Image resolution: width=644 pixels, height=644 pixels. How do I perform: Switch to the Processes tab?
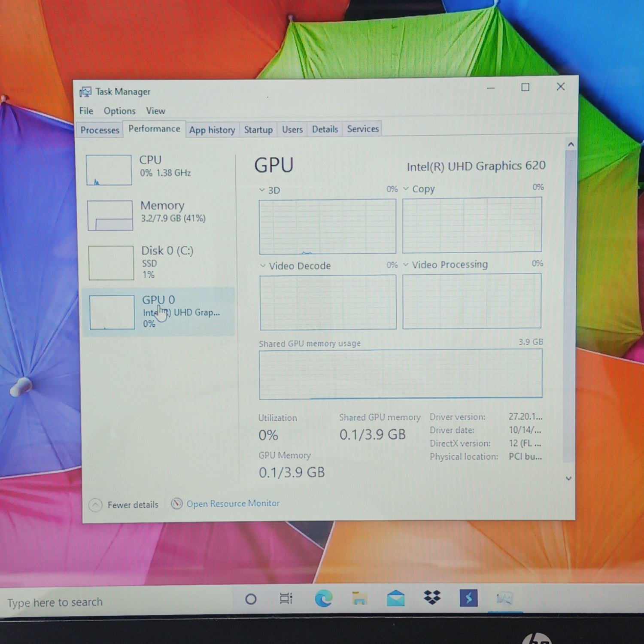[100, 130]
